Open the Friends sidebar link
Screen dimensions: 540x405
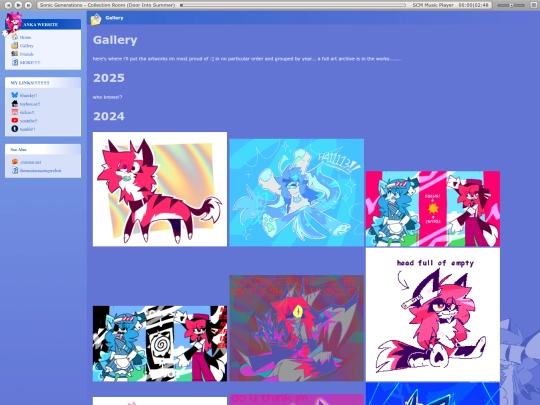(x=27, y=54)
